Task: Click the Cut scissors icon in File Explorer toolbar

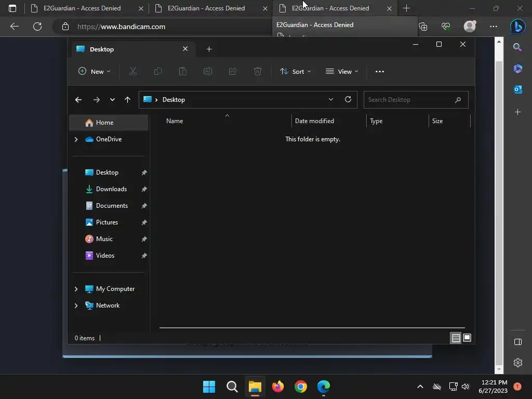Action: tap(133, 71)
